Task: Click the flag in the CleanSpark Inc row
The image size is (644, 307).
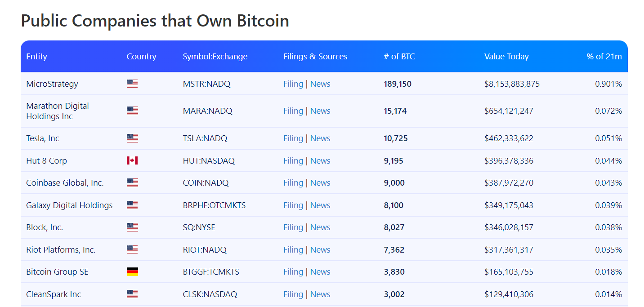Action: (132, 294)
